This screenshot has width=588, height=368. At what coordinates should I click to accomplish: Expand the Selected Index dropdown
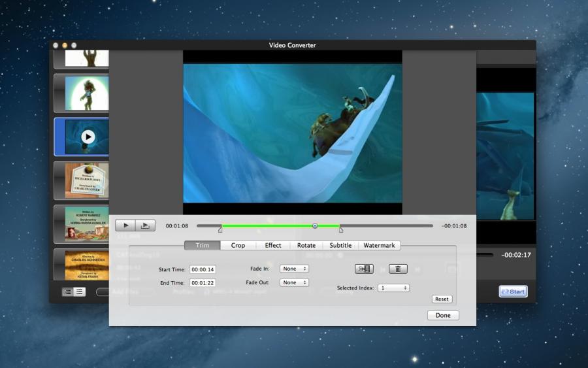coord(393,288)
